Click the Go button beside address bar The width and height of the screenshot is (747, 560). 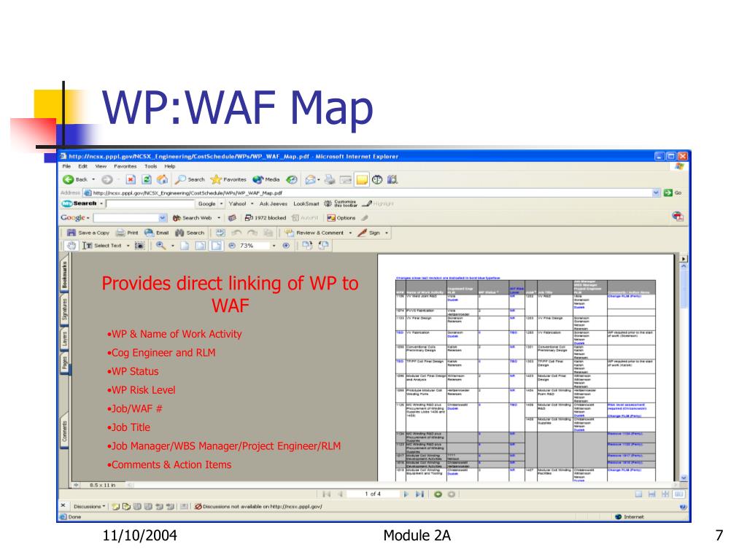pyautogui.click(x=673, y=192)
